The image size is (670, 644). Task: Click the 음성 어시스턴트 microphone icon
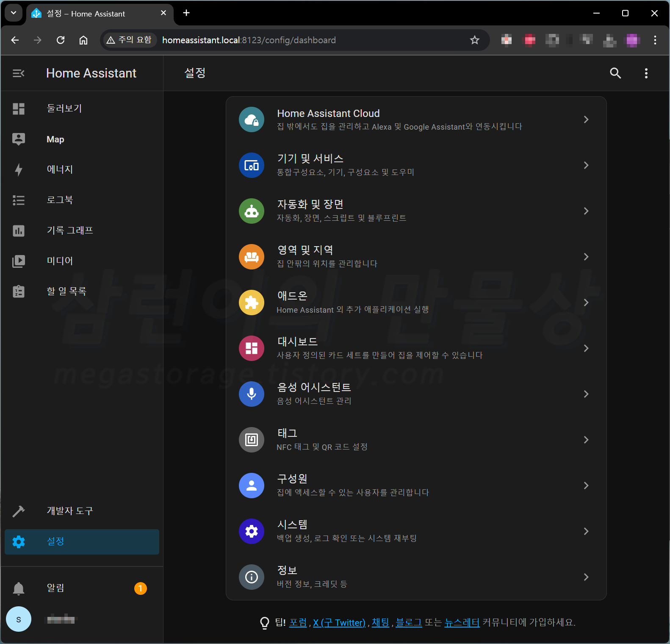click(x=252, y=394)
